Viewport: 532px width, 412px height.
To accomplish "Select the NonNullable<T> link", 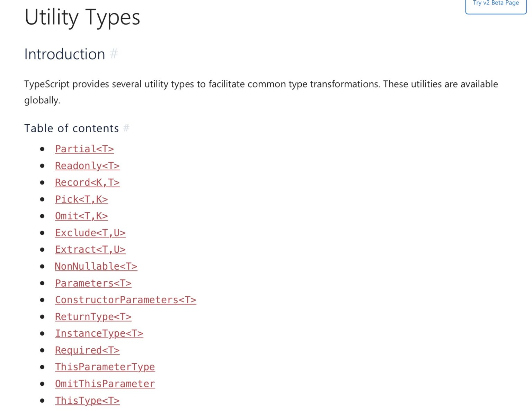I will (96, 266).
